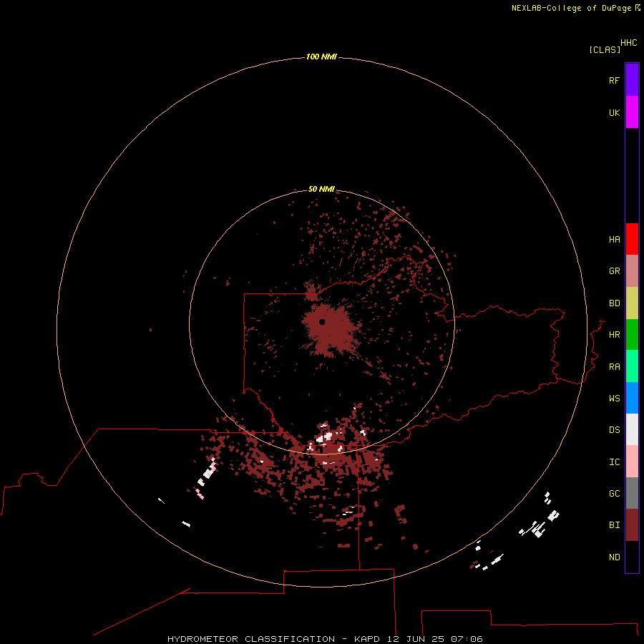
Task: Click the UK magenta color swatch
Action: point(632,112)
